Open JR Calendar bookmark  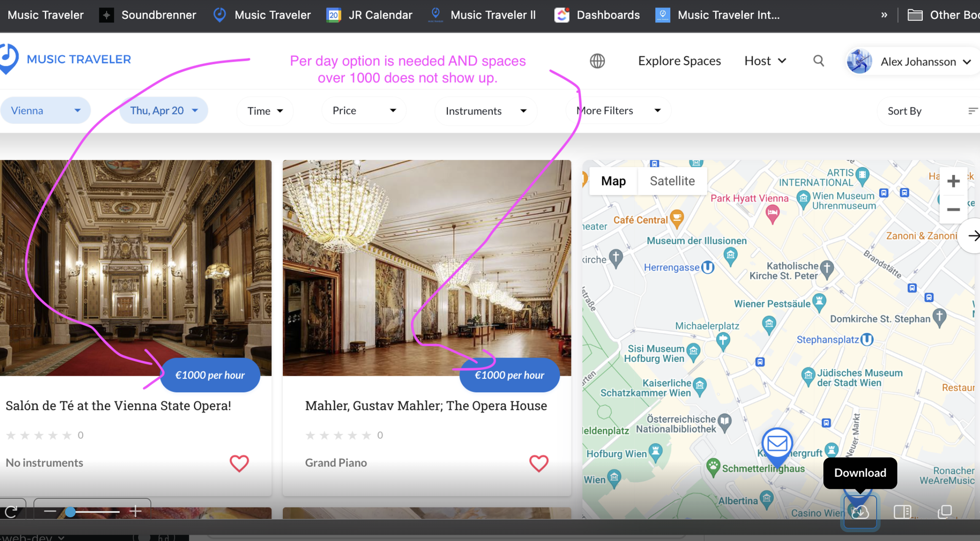pos(370,15)
